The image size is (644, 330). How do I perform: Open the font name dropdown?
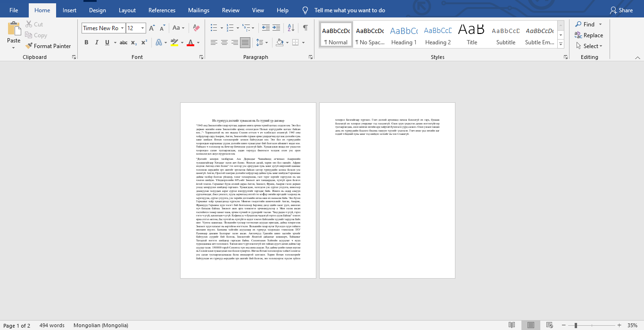point(123,28)
